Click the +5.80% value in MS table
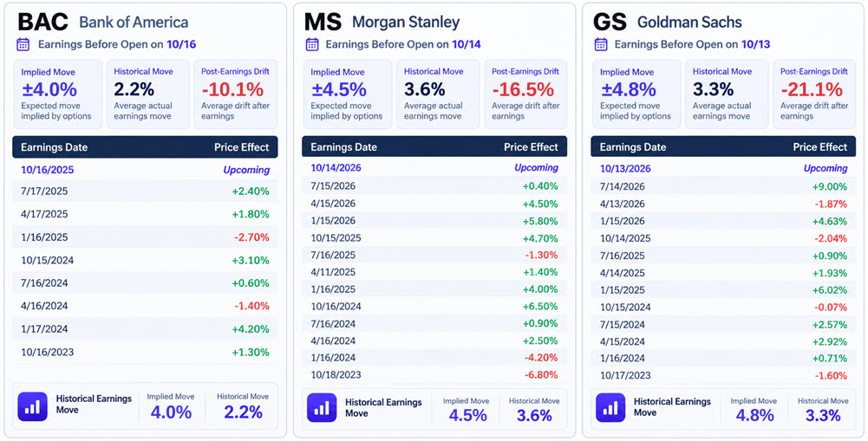868x441 pixels. [540, 220]
